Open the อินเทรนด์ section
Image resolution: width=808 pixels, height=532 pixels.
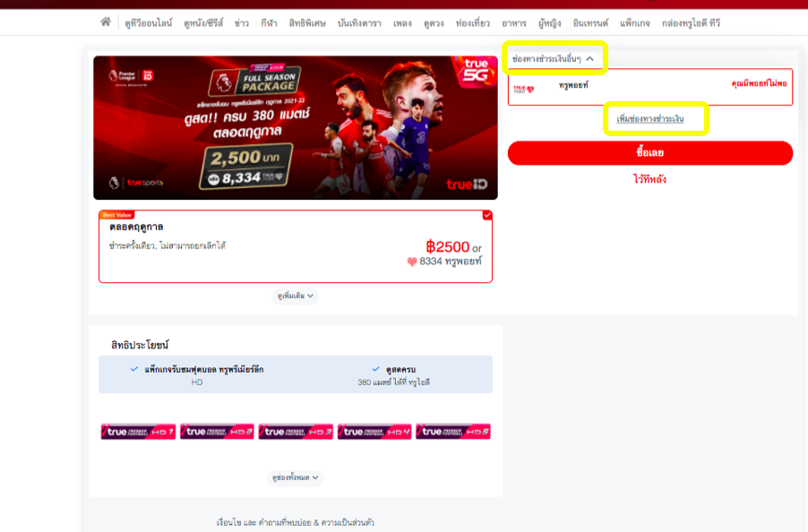(590, 23)
